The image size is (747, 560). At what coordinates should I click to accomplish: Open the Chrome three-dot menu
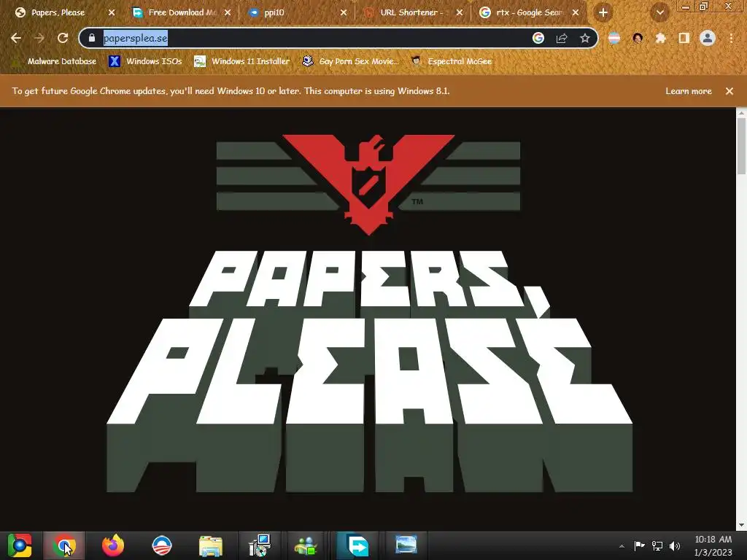point(731,38)
